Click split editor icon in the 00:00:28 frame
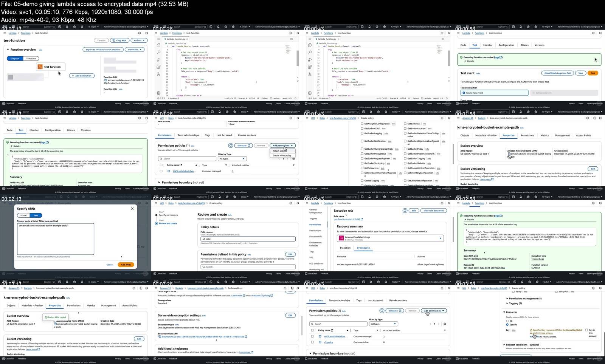The width and height of the screenshot is (605, 364). coord(291,39)
